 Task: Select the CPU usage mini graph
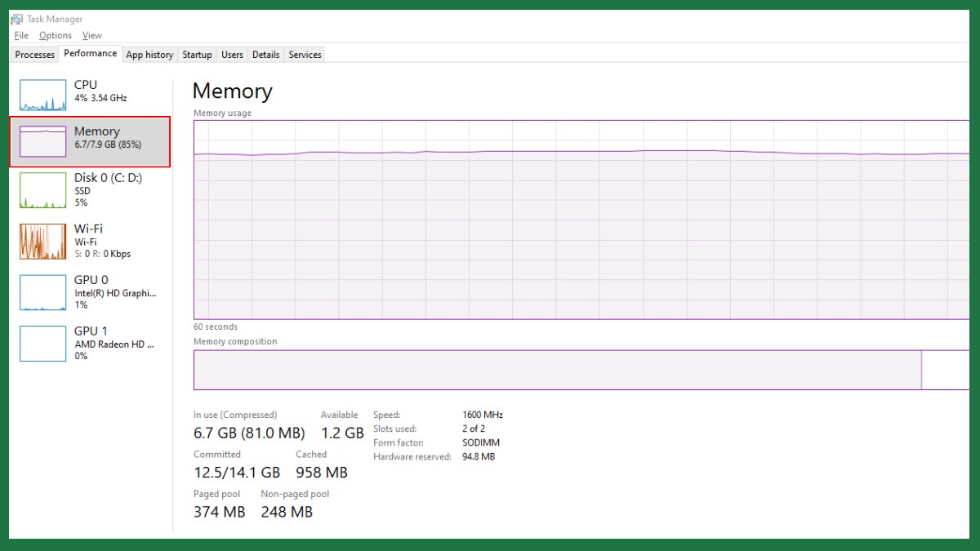coord(42,96)
